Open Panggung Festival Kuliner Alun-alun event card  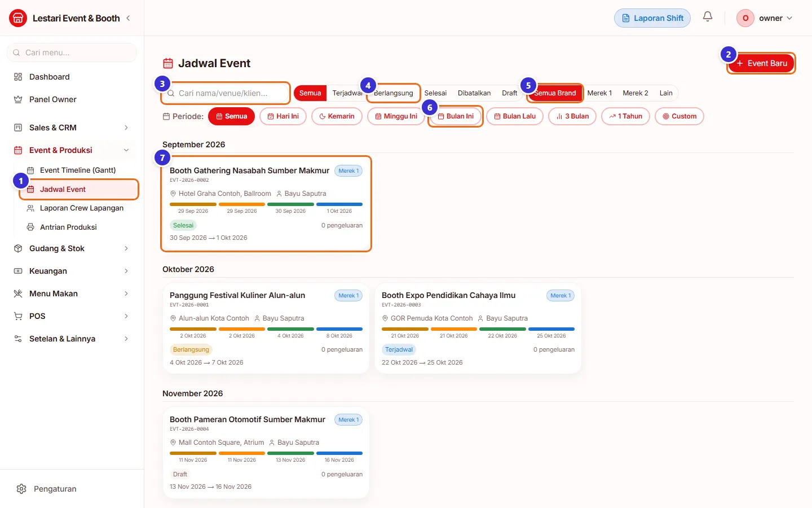point(266,329)
